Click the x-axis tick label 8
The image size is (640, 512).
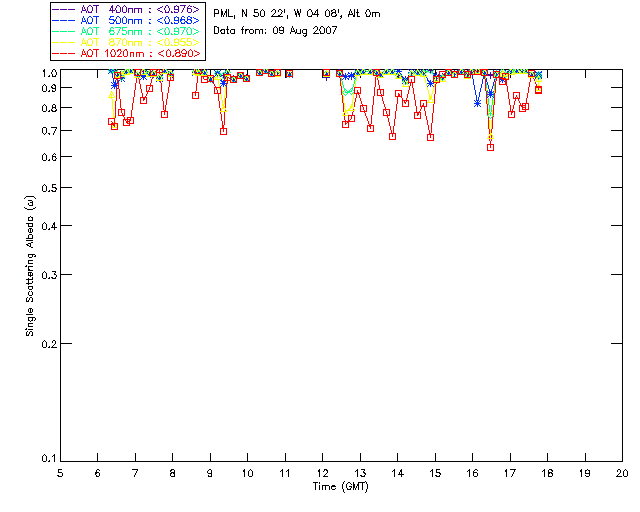pos(173,473)
